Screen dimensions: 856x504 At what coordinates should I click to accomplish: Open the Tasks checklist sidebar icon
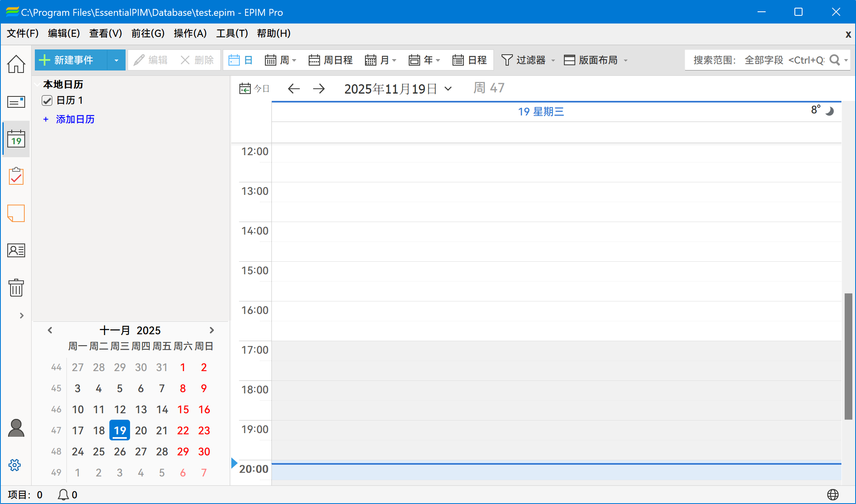[x=16, y=176]
